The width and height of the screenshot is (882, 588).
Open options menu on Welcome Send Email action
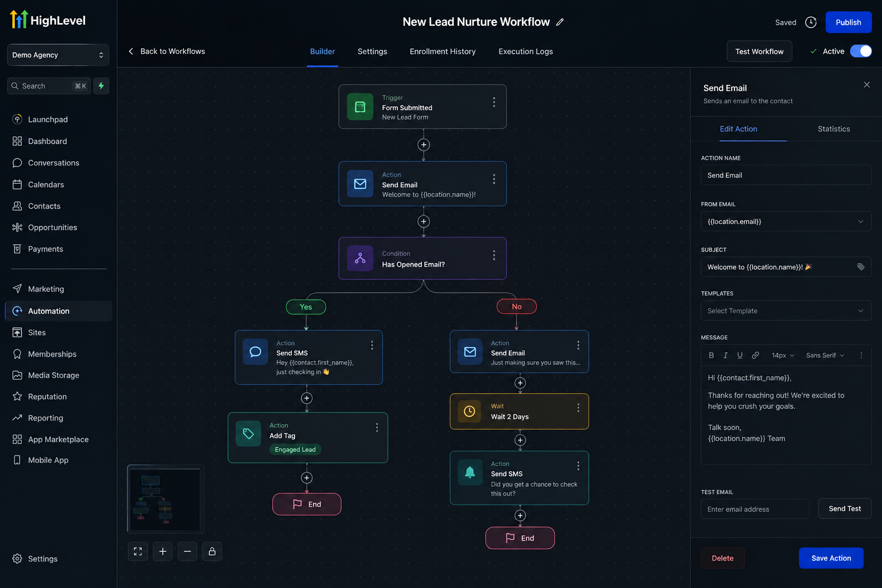494,179
